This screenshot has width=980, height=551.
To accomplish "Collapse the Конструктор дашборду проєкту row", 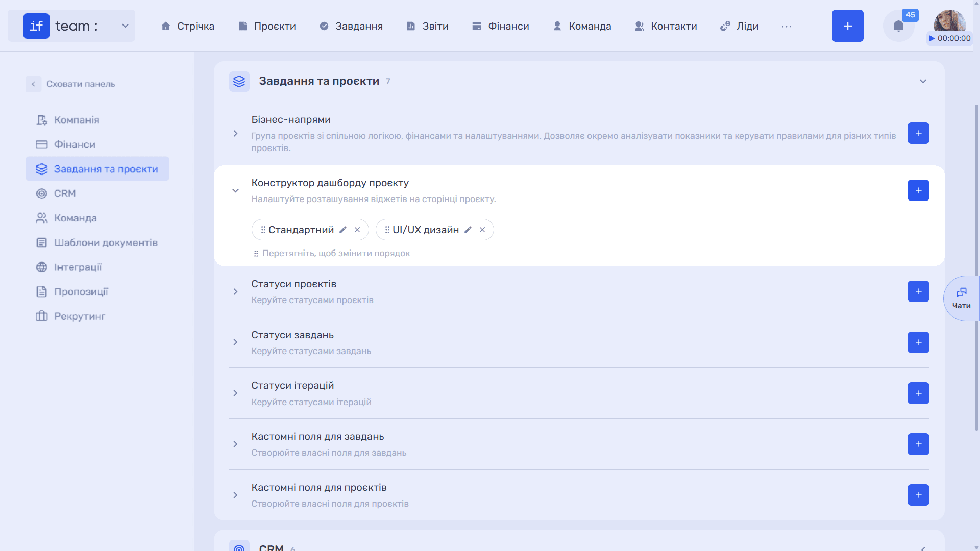I will (236, 191).
